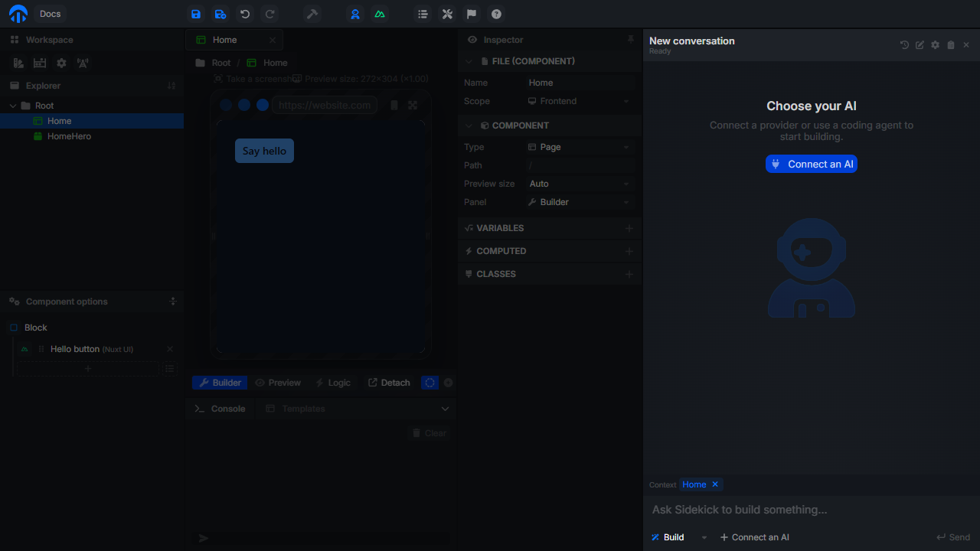The image size is (980, 551).
Task: Click the Redo arrow icon
Action: 269,14
